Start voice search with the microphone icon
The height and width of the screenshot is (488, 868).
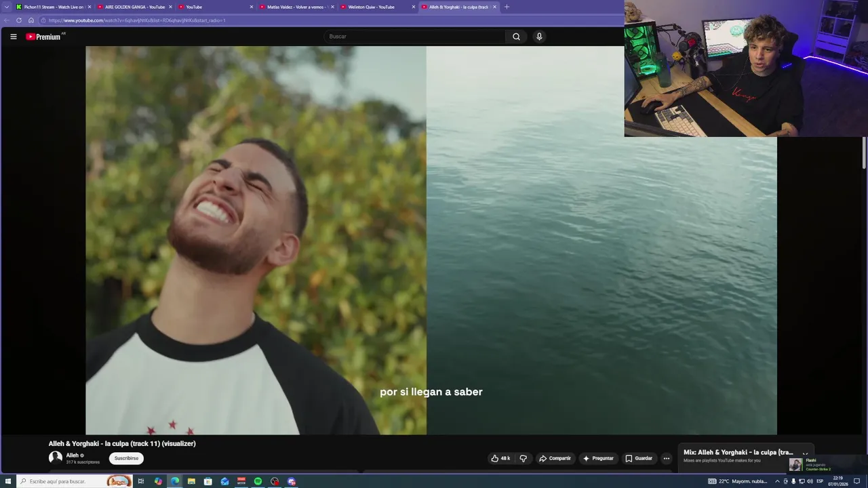coord(539,37)
